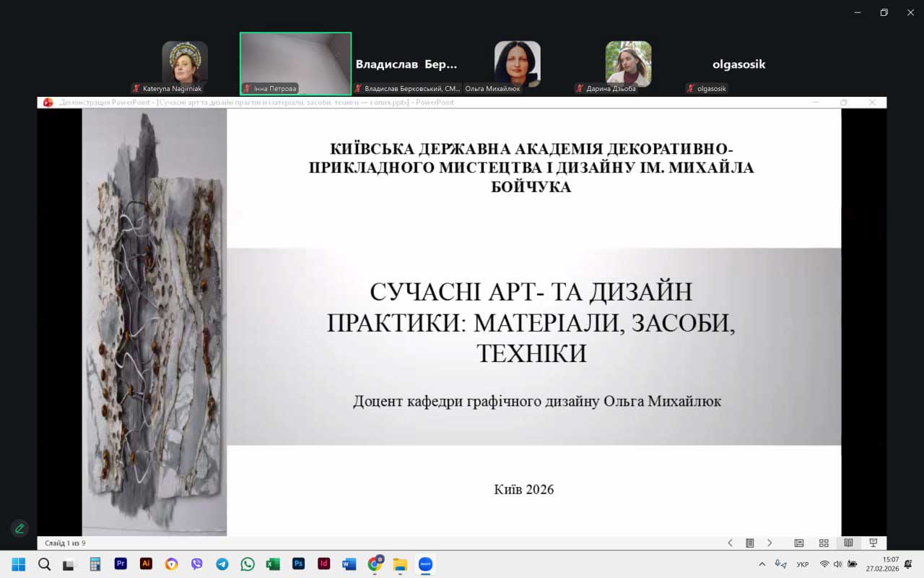Image resolution: width=924 pixels, height=578 pixels.
Task: Go to the next slide arrow
Action: (770, 543)
